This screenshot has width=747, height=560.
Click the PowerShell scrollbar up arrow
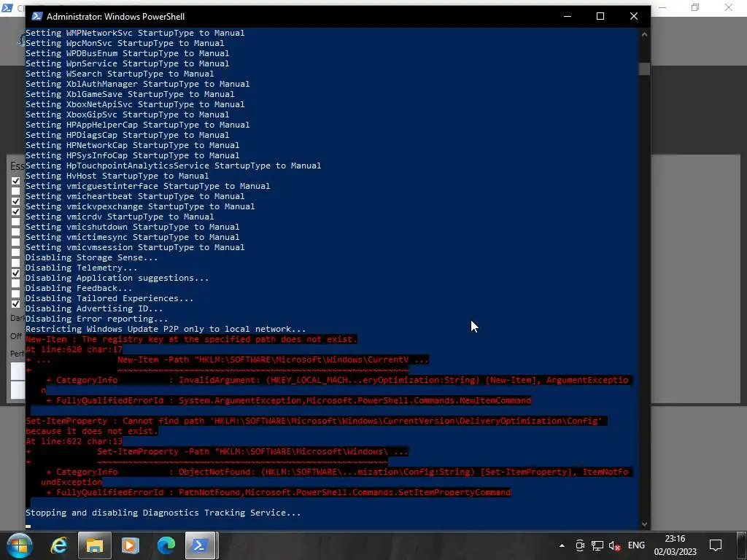click(644, 35)
